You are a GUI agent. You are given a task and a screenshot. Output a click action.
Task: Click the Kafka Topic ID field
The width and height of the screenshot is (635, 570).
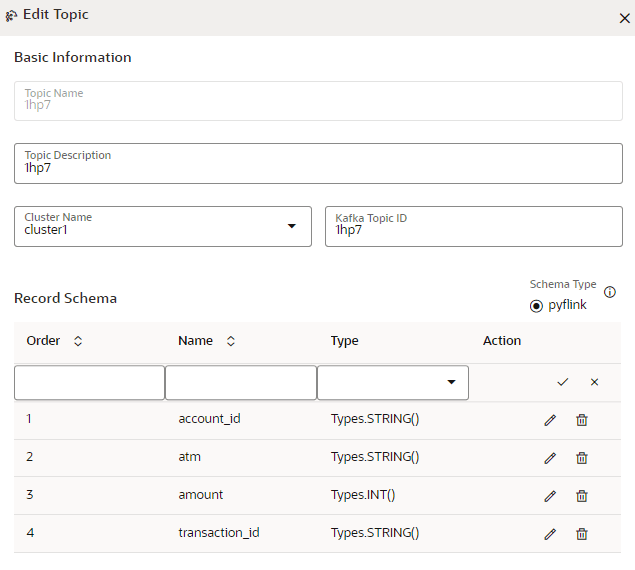tap(473, 226)
